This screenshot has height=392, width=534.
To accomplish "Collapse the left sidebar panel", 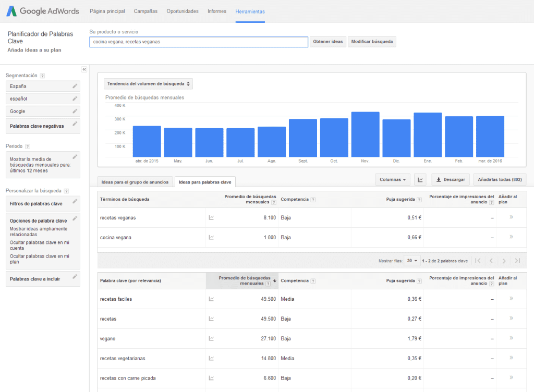I will click(84, 69).
